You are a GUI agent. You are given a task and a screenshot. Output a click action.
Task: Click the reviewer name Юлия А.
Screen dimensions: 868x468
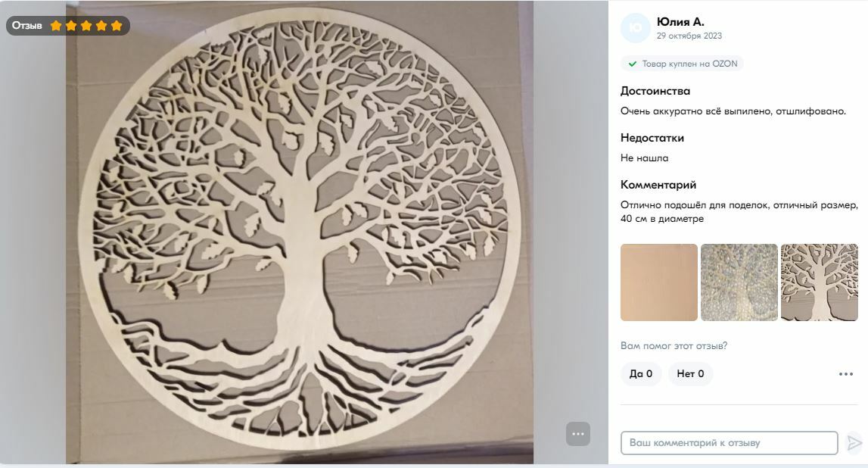click(x=680, y=22)
